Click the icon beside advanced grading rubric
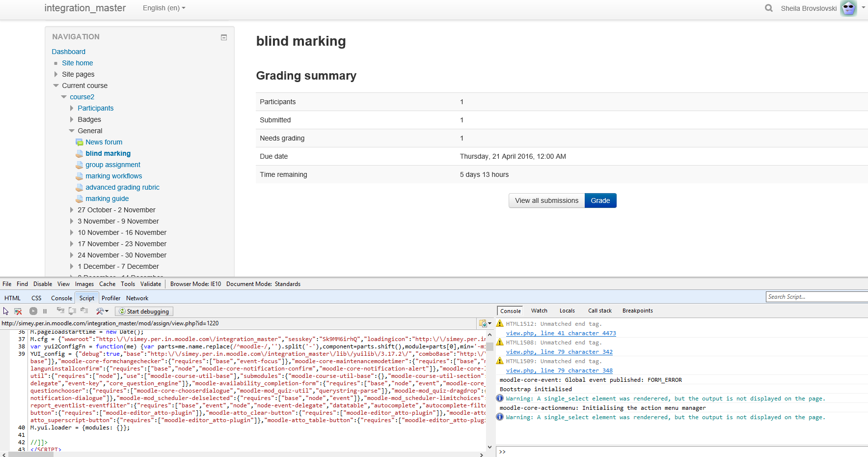Image resolution: width=868 pixels, height=457 pixels. 80,187
